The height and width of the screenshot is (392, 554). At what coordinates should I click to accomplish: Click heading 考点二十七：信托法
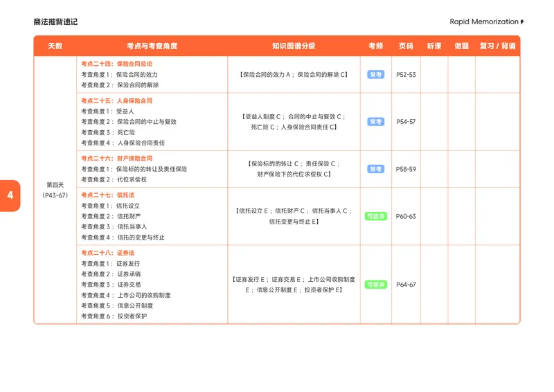pos(108,195)
